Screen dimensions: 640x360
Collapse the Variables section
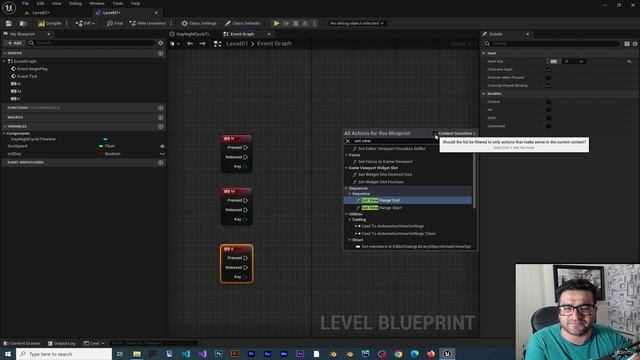tap(5, 127)
